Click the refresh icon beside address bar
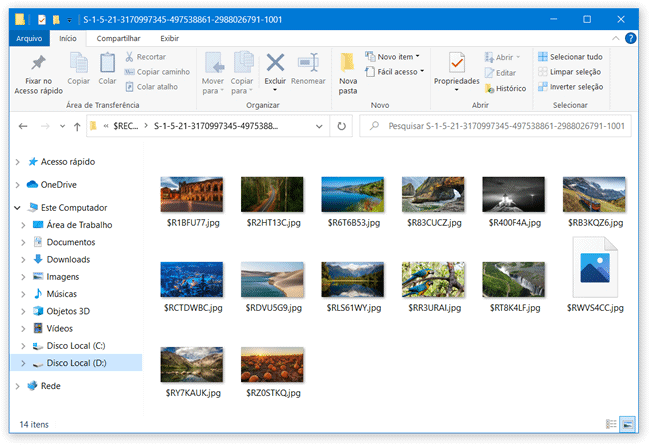The height and width of the screenshot is (445, 650). coord(342,127)
